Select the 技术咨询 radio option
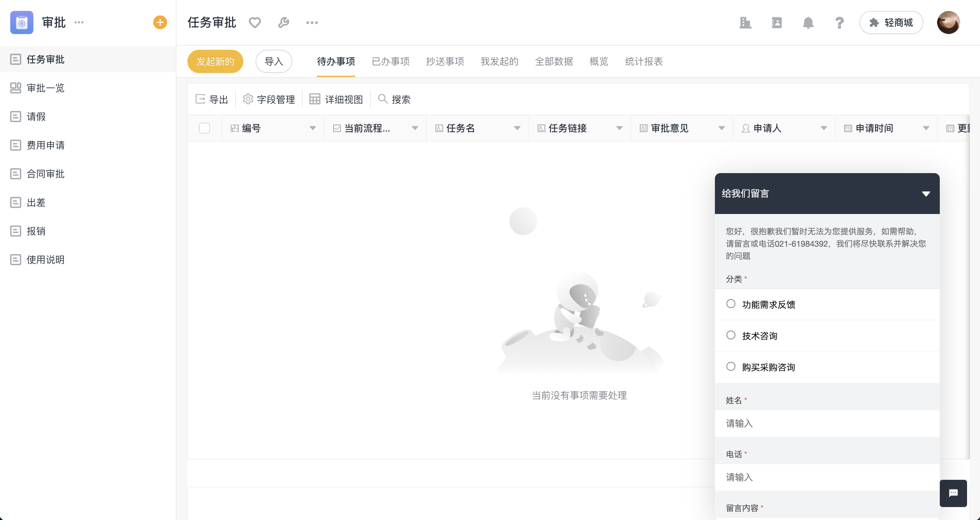 tap(731, 335)
